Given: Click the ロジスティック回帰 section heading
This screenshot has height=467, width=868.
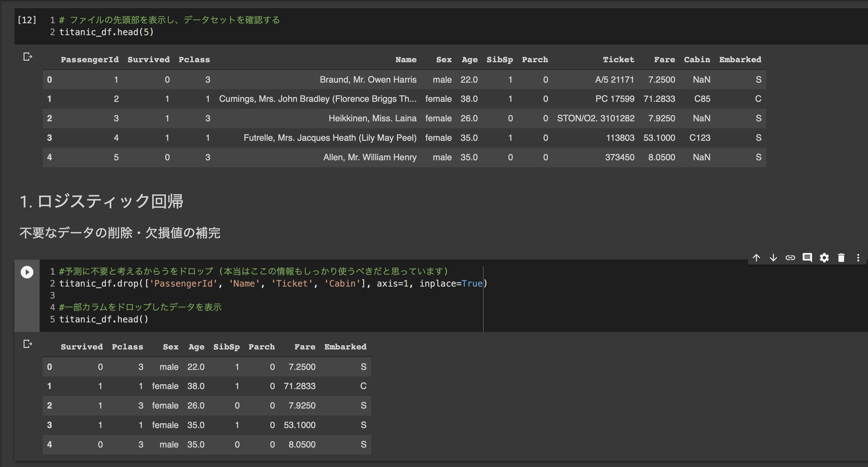Looking at the screenshot, I should [102, 201].
